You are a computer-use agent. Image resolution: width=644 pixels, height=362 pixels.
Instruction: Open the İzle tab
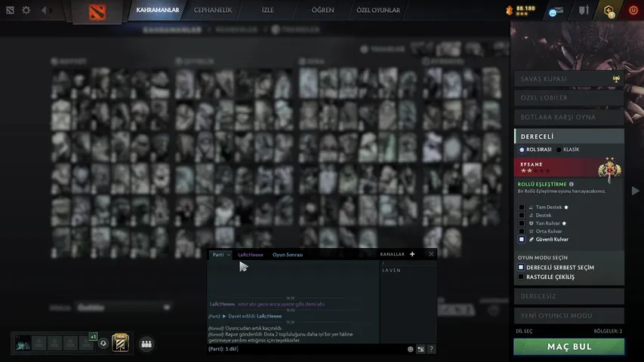tap(268, 10)
